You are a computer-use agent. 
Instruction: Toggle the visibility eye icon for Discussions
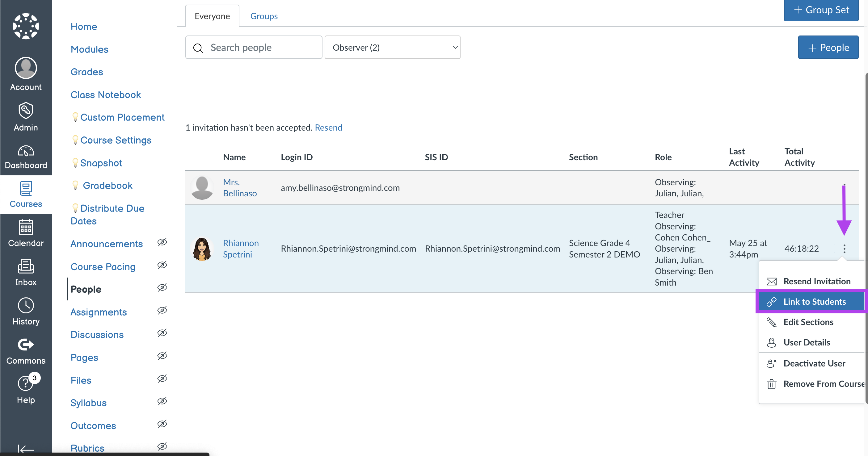162,333
